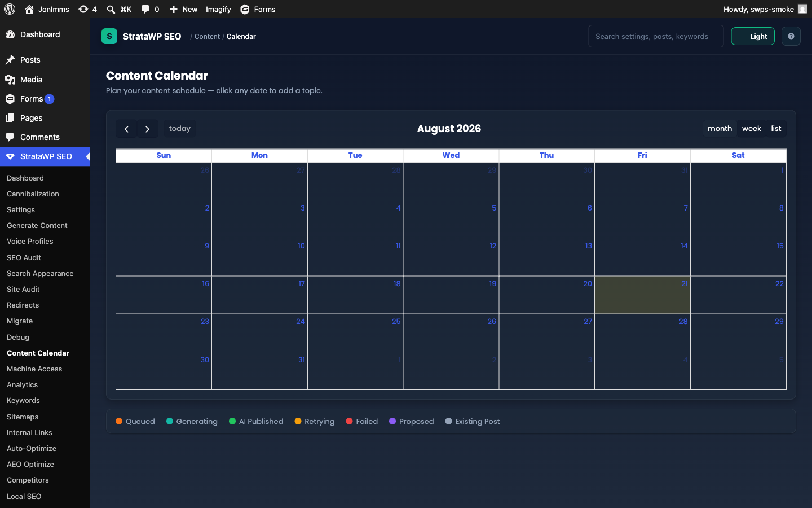Image resolution: width=812 pixels, height=508 pixels.
Task: Click the Failed red legend dot
Action: pyautogui.click(x=349, y=421)
